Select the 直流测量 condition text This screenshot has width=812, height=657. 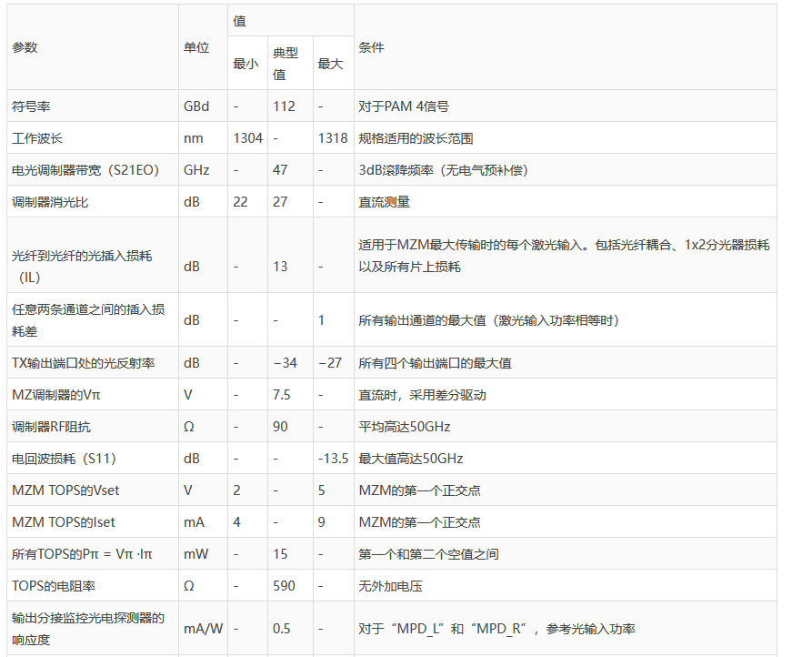pyautogui.click(x=385, y=202)
